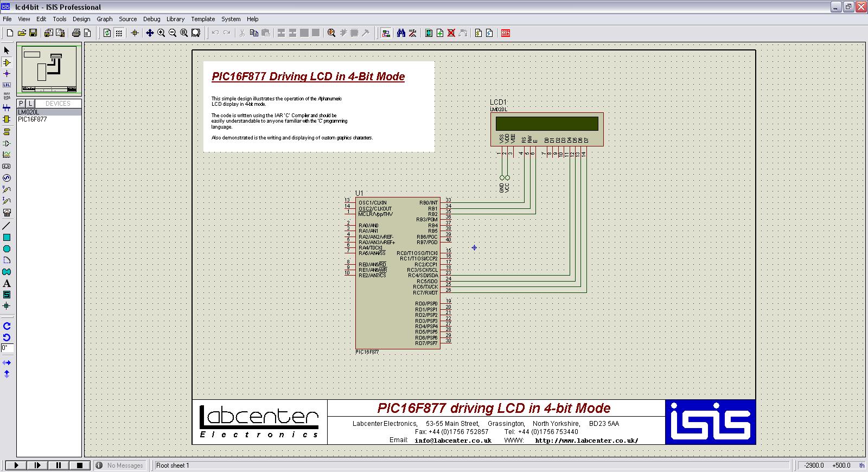Select the Bus drawing tool
This screenshot has width=868, height=472.
tap(7, 107)
